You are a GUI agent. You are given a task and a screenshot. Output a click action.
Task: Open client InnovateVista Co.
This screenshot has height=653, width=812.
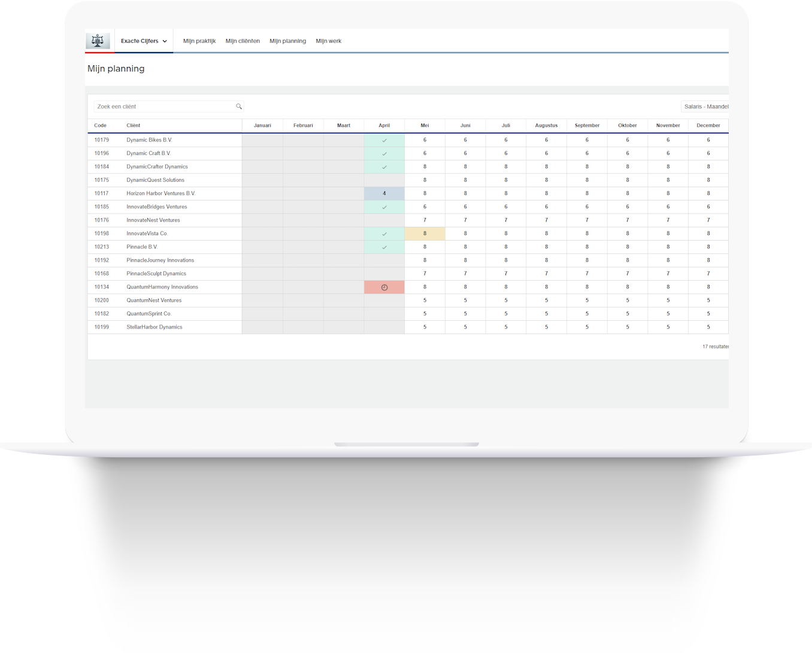(x=147, y=233)
